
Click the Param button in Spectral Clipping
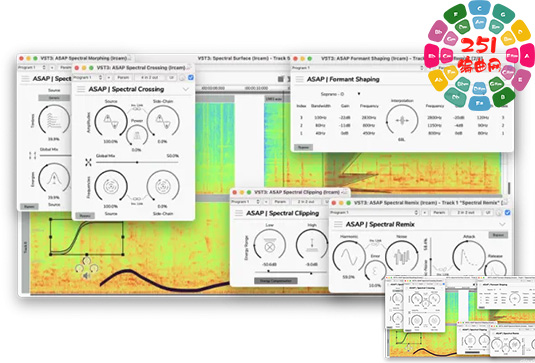(x=280, y=202)
